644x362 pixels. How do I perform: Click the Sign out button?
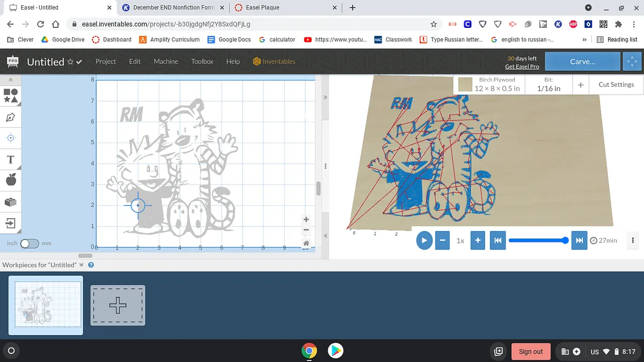[531, 351]
